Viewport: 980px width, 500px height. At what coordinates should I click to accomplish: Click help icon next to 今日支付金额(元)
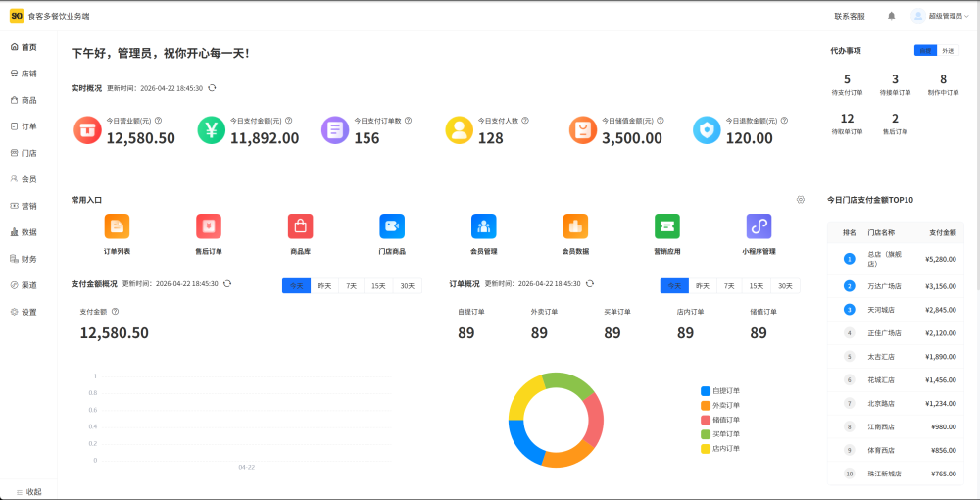289,121
